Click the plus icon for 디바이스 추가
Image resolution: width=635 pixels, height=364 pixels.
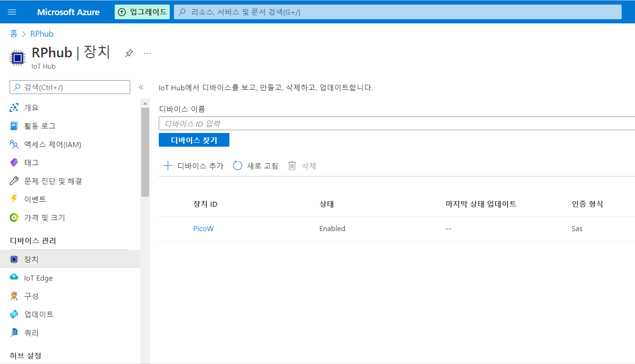168,165
